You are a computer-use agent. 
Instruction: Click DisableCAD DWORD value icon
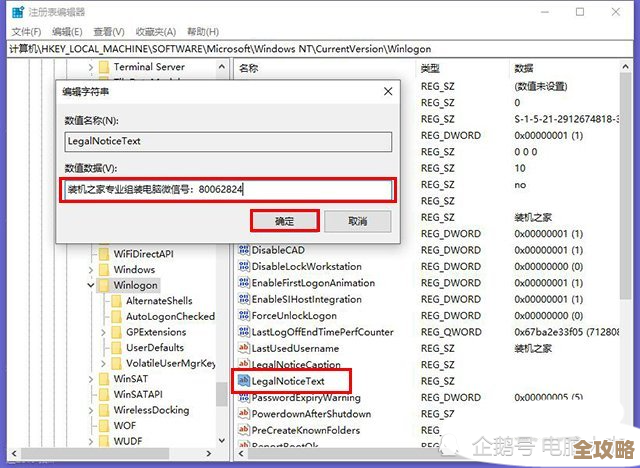point(244,250)
